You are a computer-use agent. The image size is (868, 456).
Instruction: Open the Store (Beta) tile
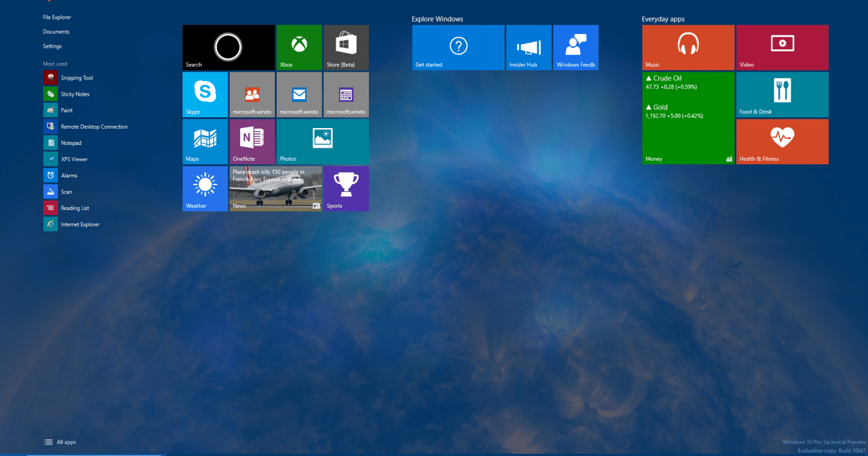point(346,47)
